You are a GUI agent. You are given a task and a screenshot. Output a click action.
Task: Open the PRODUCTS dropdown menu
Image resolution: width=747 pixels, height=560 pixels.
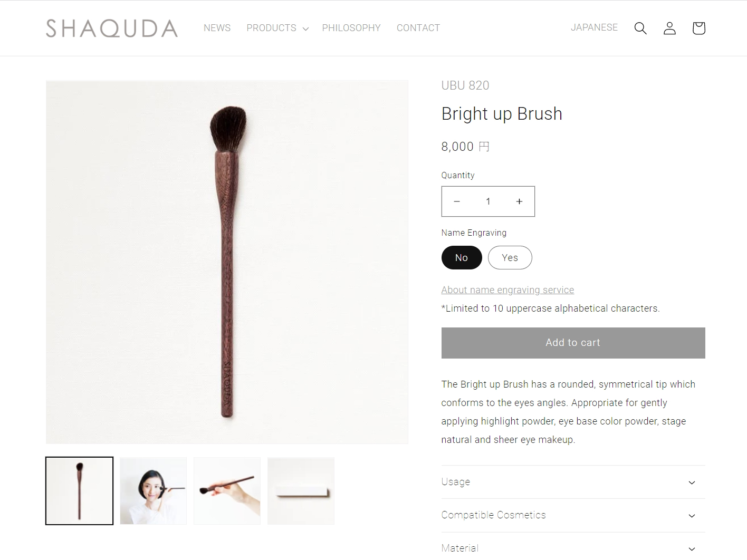click(277, 28)
